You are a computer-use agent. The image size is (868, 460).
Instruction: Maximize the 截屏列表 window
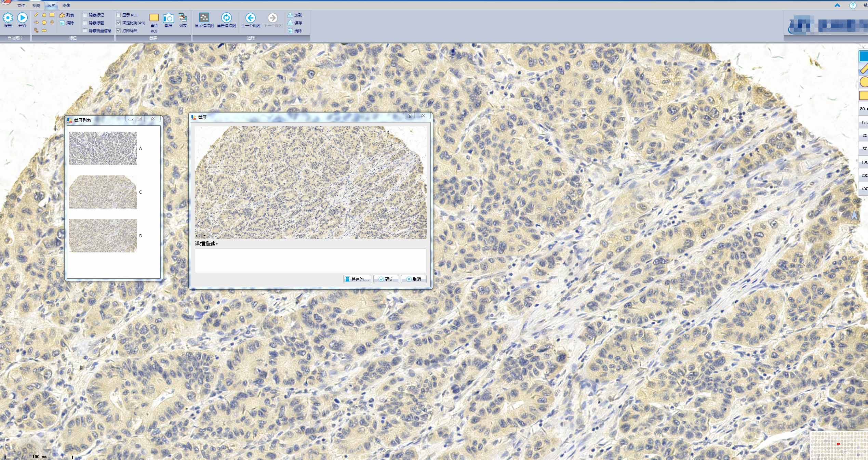pyautogui.click(x=140, y=119)
